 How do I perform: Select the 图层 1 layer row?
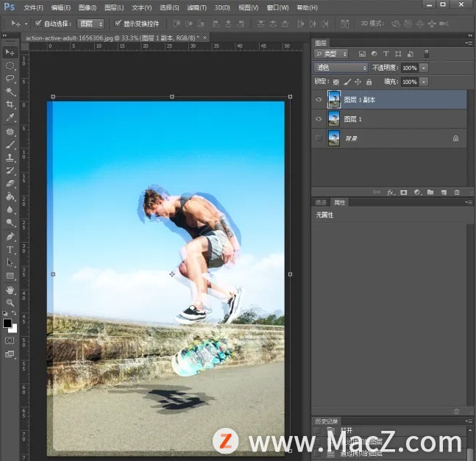pos(390,118)
